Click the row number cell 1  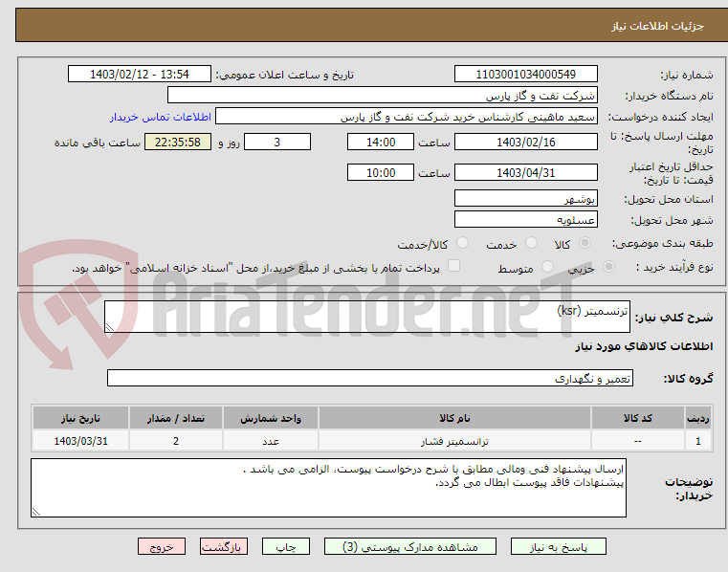pyautogui.click(x=698, y=441)
